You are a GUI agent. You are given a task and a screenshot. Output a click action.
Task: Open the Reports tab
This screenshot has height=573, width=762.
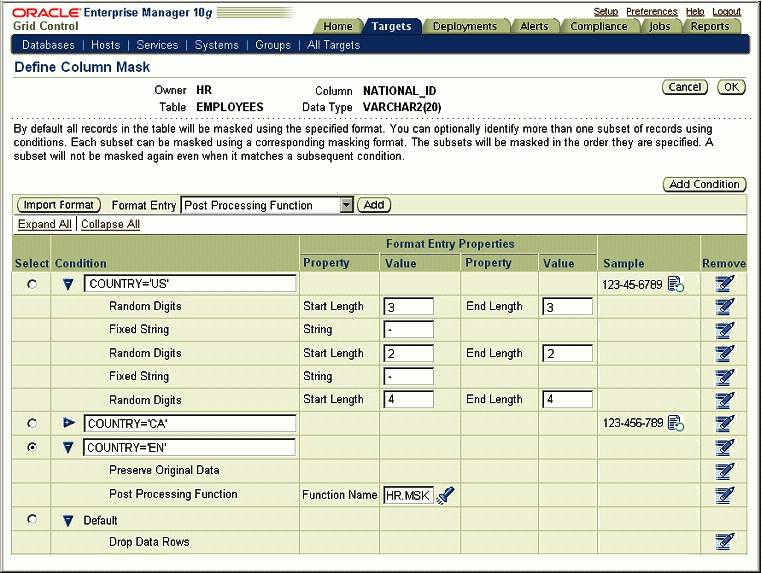click(x=710, y=26)
